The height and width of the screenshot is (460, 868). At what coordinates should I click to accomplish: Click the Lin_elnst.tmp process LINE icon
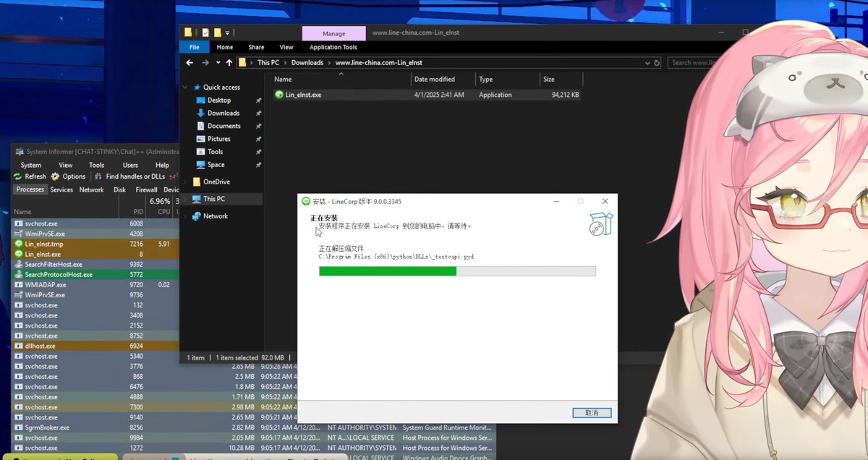[19, 244]
